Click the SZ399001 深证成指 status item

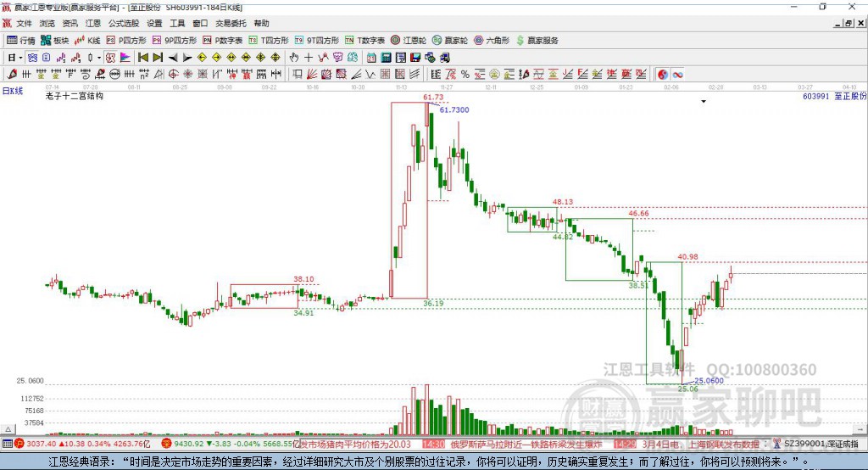[815, 444]
